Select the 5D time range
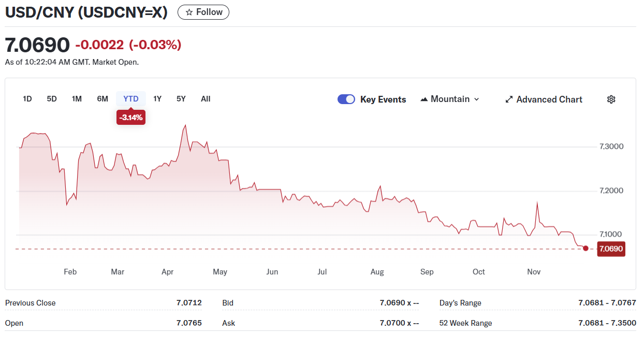Viewport: 644px width, 347px height. click(52, 99)
